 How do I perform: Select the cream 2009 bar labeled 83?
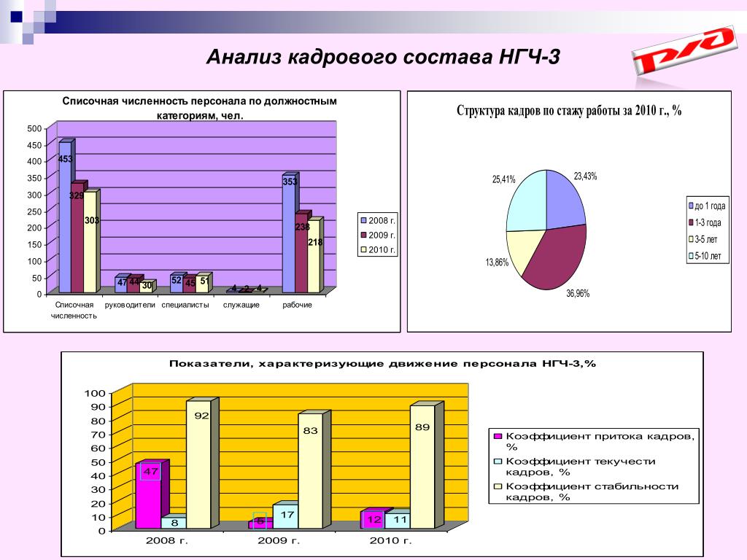tap(311, 471)
